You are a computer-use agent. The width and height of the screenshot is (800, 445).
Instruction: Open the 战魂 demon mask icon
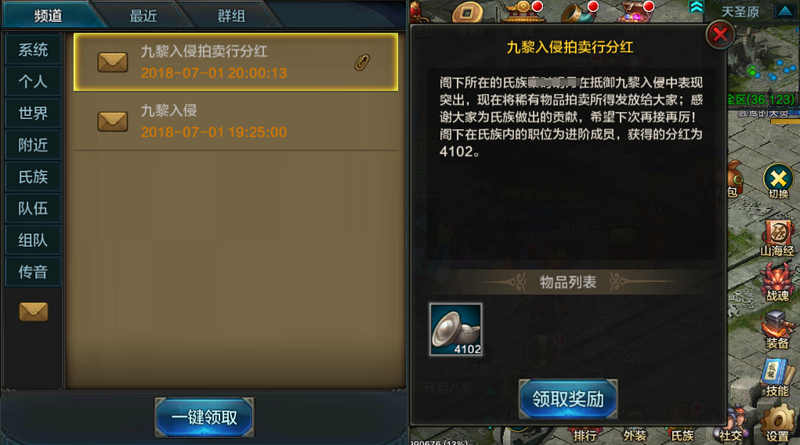(778, 283)
